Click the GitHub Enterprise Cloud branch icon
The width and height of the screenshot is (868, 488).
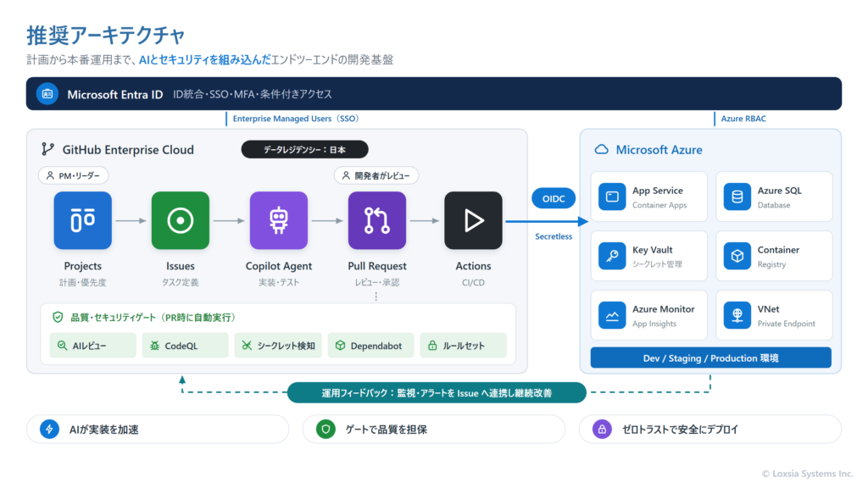tap(47, 149)
